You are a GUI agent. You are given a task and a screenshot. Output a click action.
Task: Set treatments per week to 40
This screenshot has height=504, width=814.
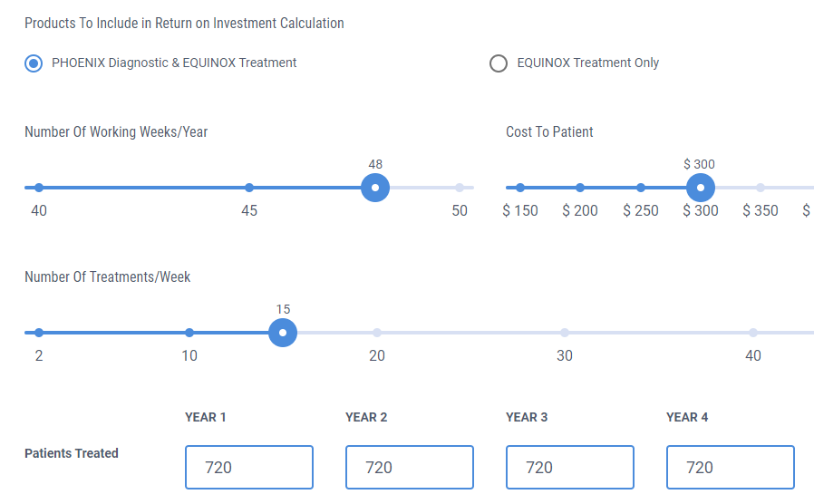tap(752, 332)
